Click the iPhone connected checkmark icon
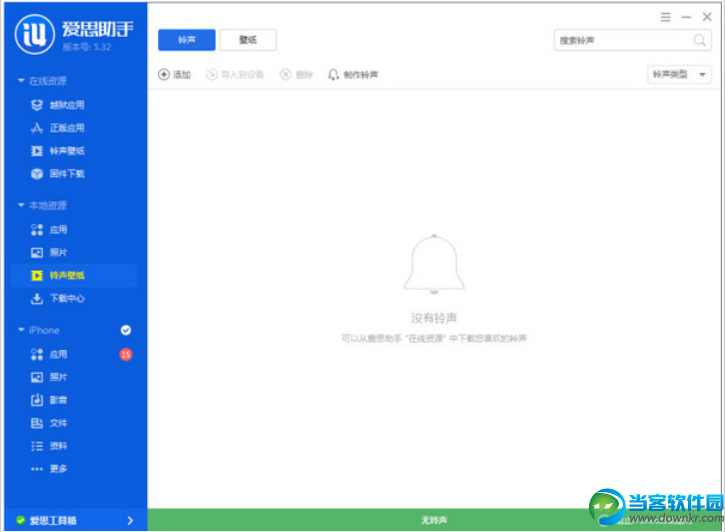Viewport: 725px width, 532px height. click(x=126, y=330)
